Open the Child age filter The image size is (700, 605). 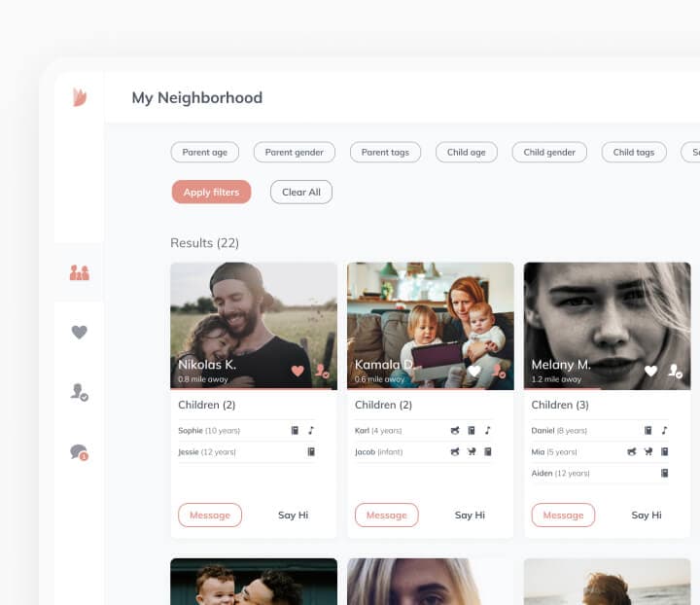466,153
